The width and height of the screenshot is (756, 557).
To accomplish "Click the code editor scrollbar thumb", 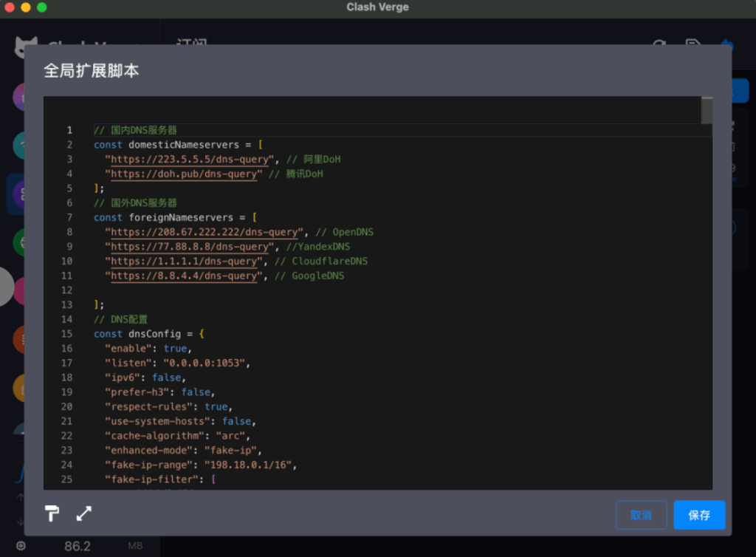I will tap(707, 111).
